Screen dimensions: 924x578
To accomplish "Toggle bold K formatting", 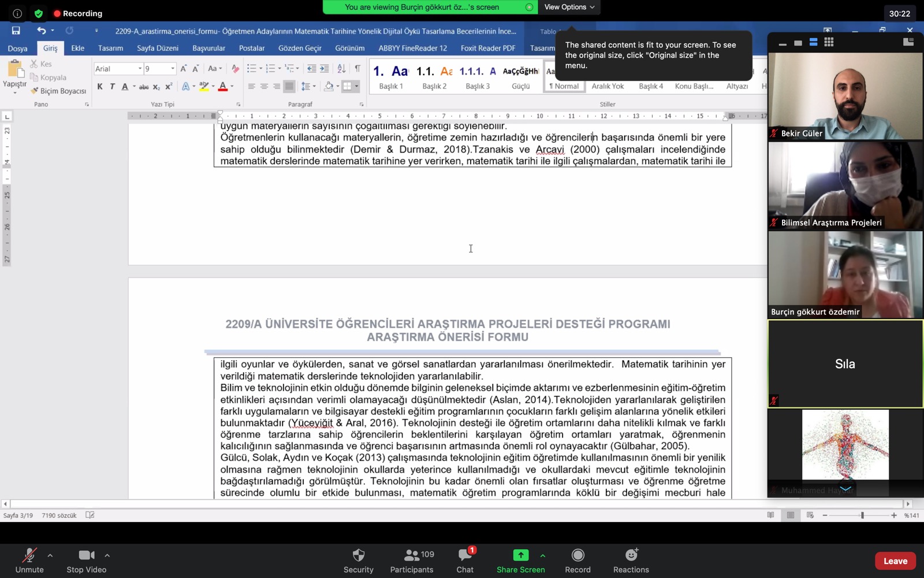I will pos(100,87).
